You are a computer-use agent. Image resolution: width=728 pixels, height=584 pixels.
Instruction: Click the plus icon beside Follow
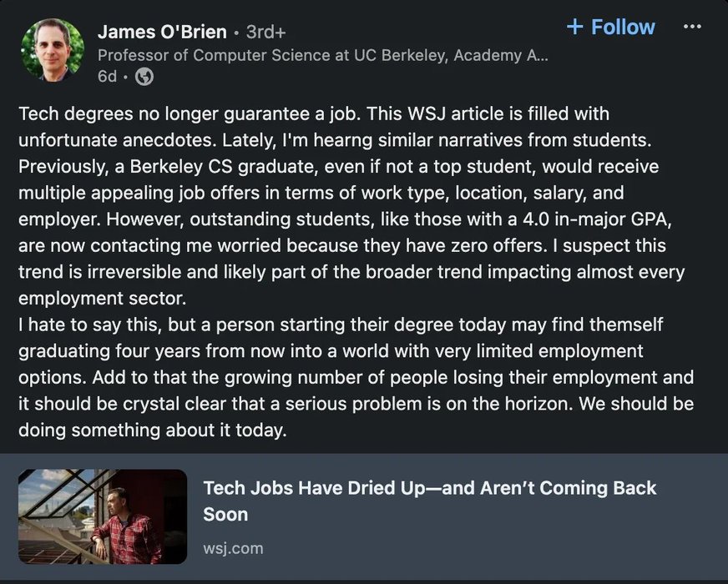pyautogui.click(x=574, y=27)
